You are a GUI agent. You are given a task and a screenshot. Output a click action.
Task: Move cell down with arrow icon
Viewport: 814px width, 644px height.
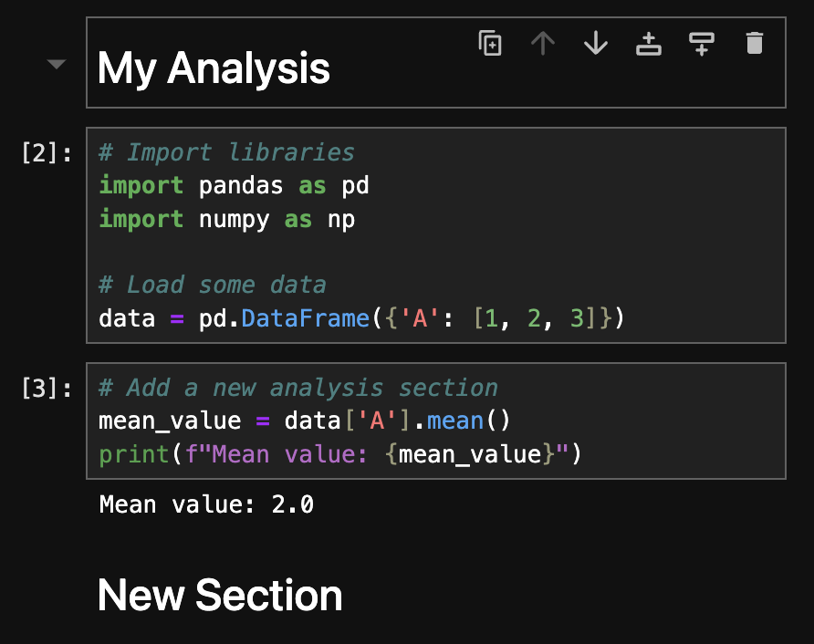click(x=596, y=43)
